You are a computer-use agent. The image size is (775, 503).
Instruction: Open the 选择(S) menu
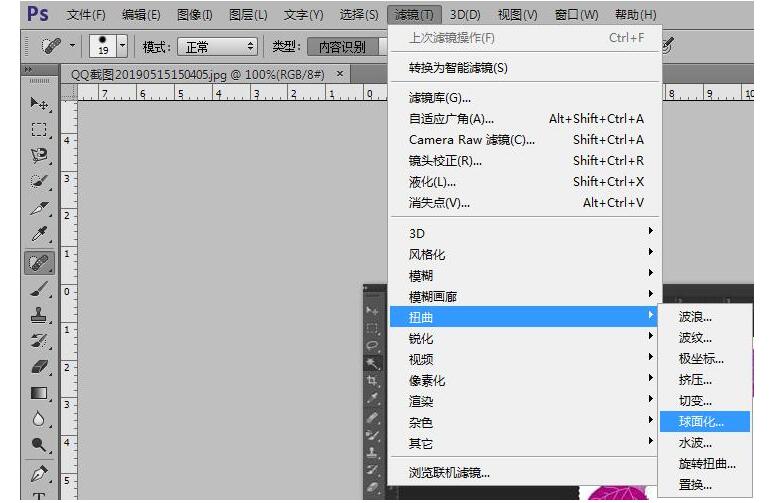(359, 15)
